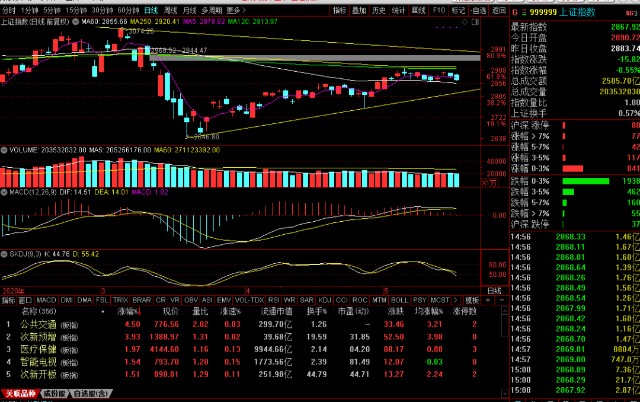
Task: Click the diamond icon at chart top-right
Action: (464, 22)
